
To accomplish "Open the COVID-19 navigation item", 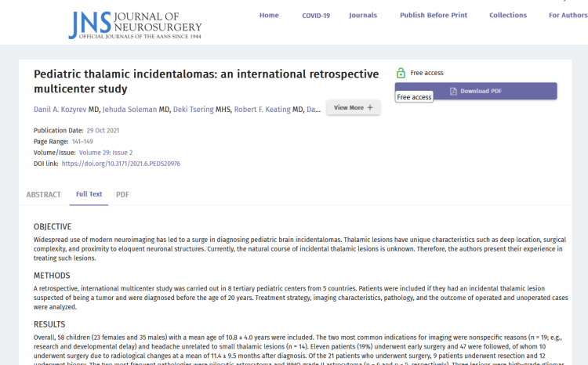I will [316, 16].
